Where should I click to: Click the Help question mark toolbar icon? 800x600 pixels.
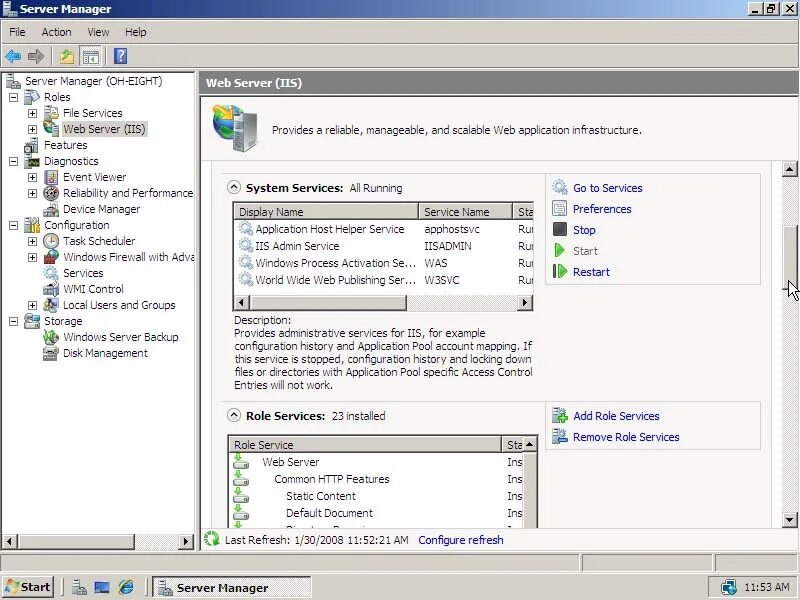(120, 56)
